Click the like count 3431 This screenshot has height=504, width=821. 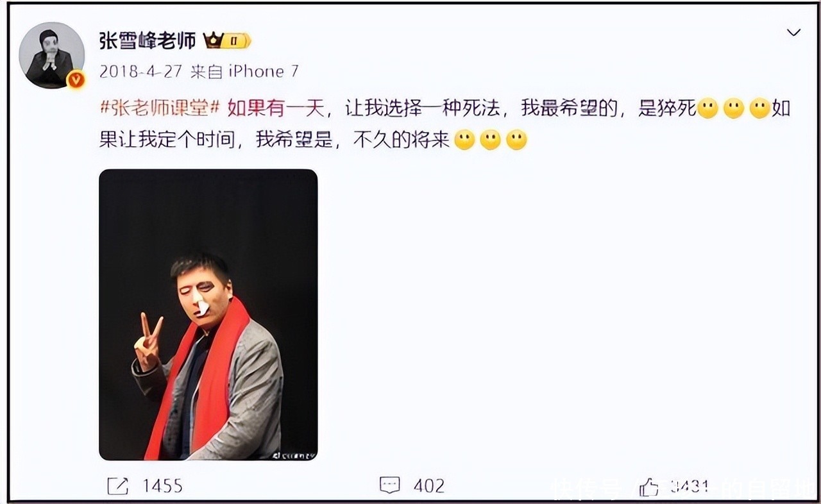click(690, 486)
